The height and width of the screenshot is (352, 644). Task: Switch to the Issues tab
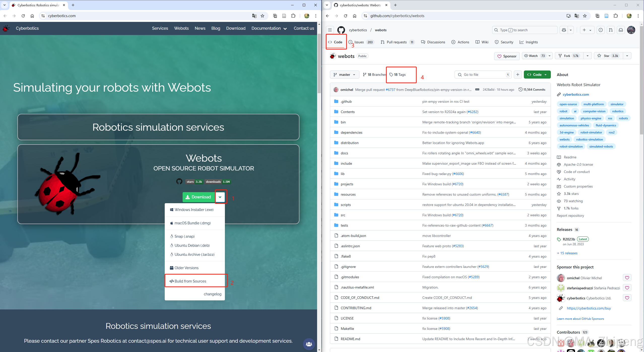pos(359,42)
